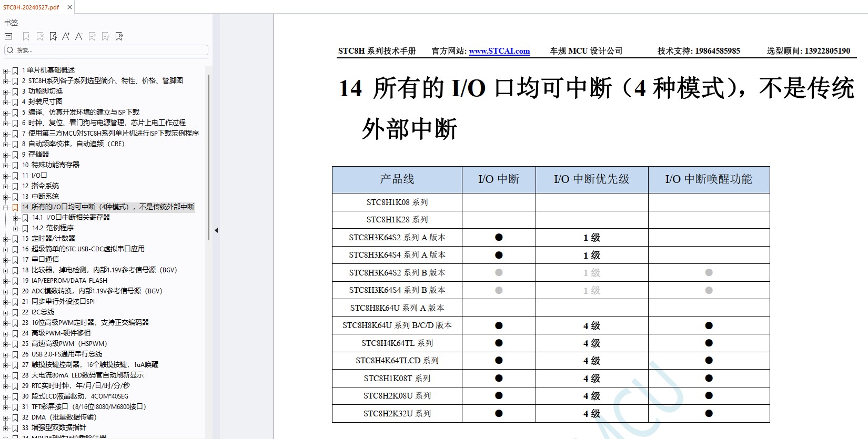Open bookmark 7 使用第三方MCU对STC8H系列单片机进行ISP下载范例程序

point(110,133)
